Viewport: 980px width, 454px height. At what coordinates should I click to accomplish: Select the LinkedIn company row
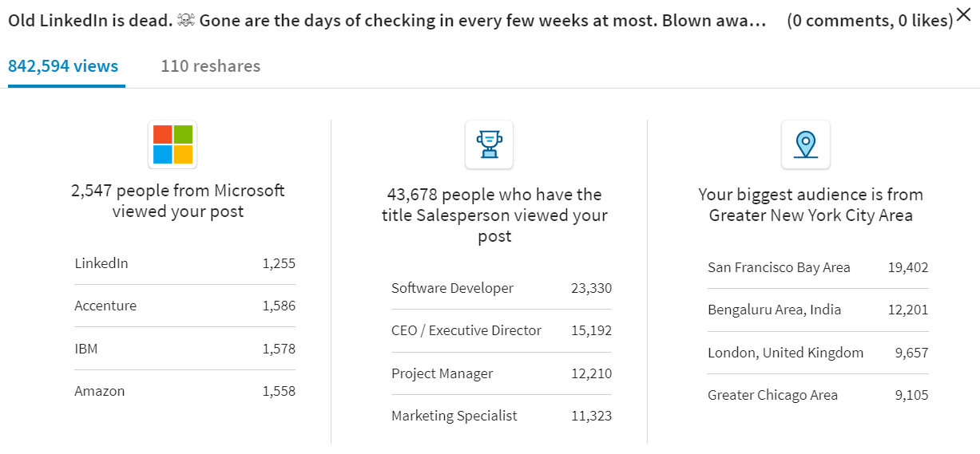pos(184,263)
